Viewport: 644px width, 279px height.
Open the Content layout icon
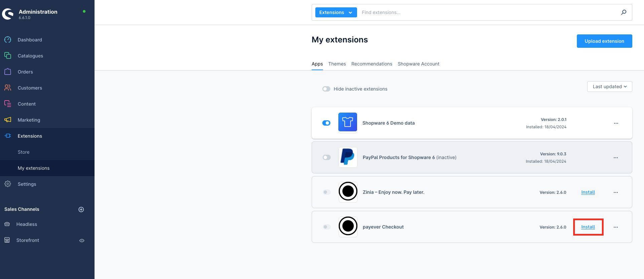(8, 104)
